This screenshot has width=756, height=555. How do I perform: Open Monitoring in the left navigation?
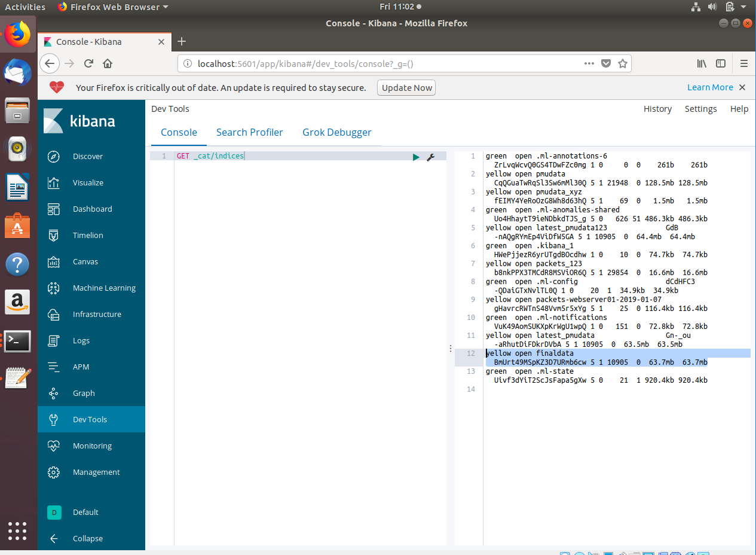pyautogui.click(x=92, y=446)
